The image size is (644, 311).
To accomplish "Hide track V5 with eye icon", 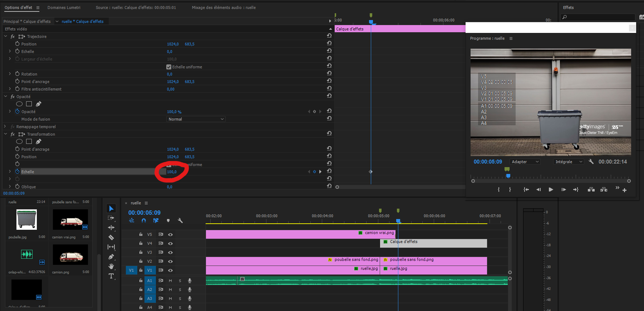I will tap(171, 235).
